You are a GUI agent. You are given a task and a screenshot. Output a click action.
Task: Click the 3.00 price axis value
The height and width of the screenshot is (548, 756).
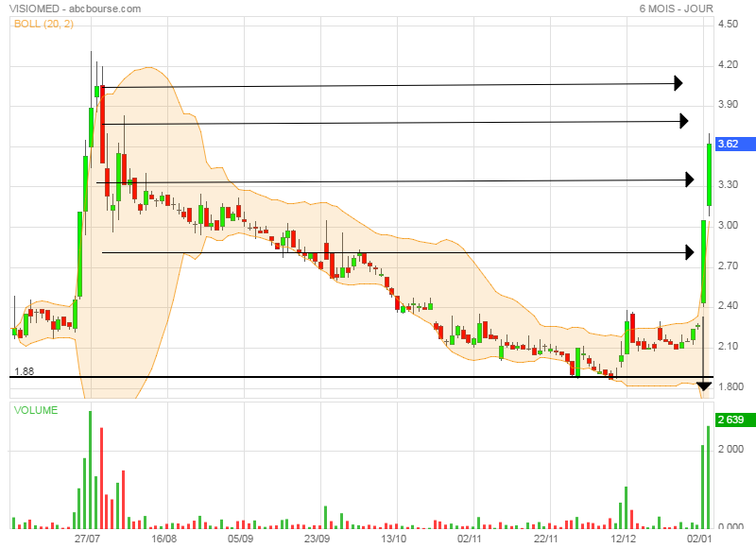(728, 225)
